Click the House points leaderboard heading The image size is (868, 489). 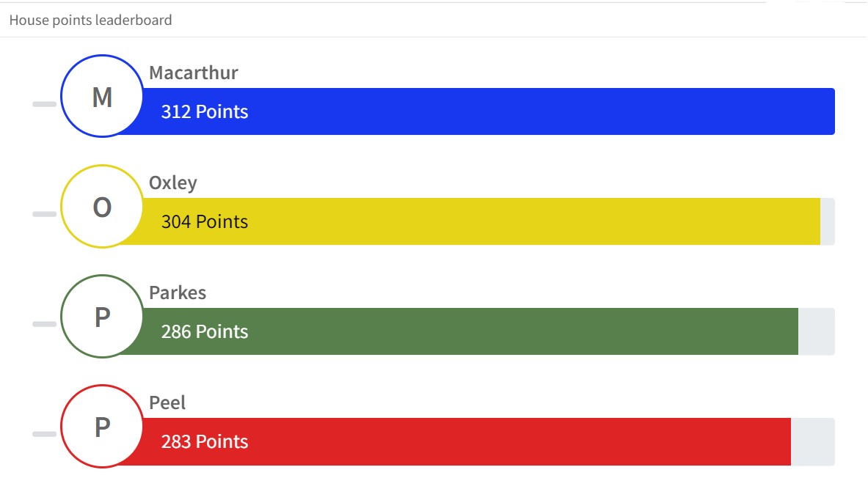(91, 21)
